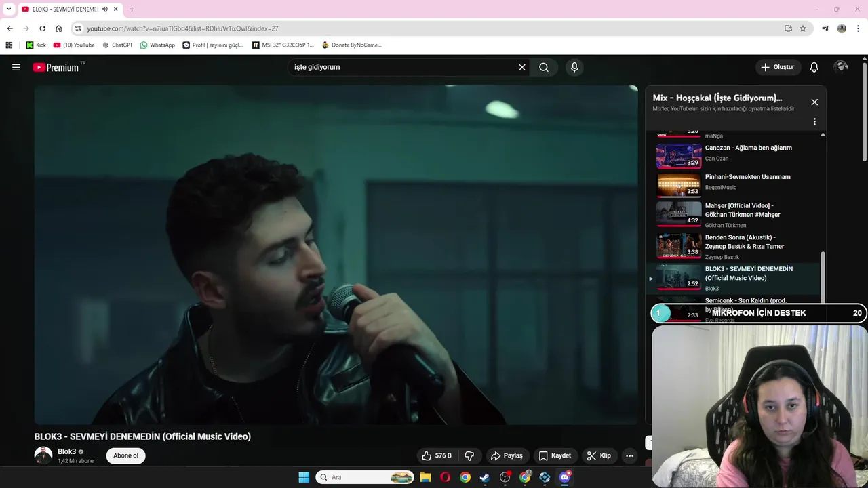The height and width of the screenshot is (488, 868).
Task: Dislike the BLOK3 video
Action: pos(469,455)
